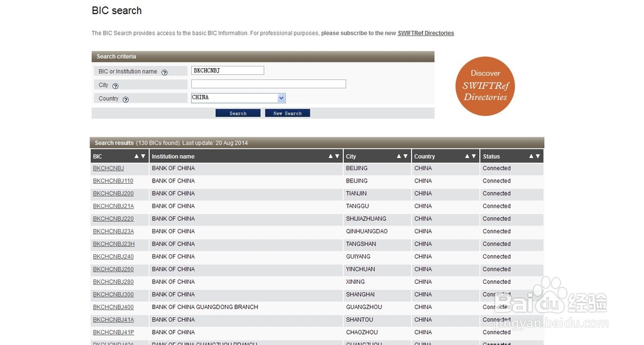
Task: Sort City column ascending arrow
Action: (x=399, y=156)
